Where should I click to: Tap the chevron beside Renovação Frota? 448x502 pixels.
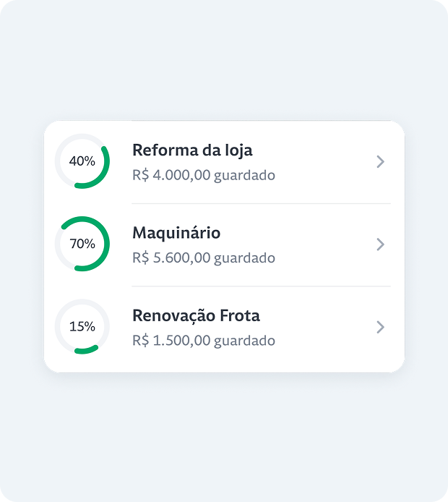coord(381,327)
